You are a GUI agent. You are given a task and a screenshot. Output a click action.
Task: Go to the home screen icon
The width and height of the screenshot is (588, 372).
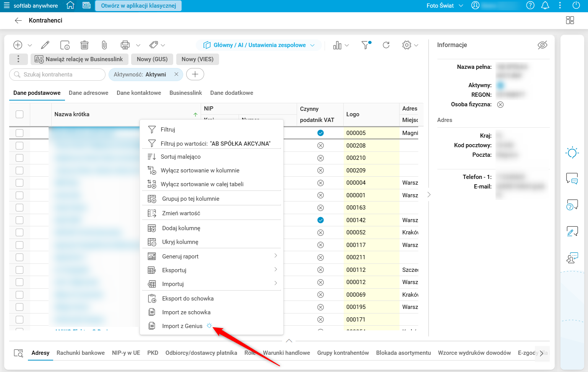pyautogui.click(x=70, y=5)
